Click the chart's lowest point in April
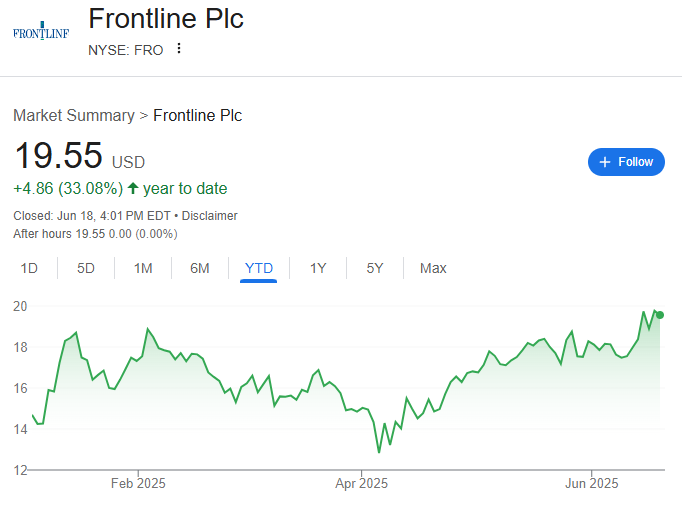682x505 pixels. (379, 452)
